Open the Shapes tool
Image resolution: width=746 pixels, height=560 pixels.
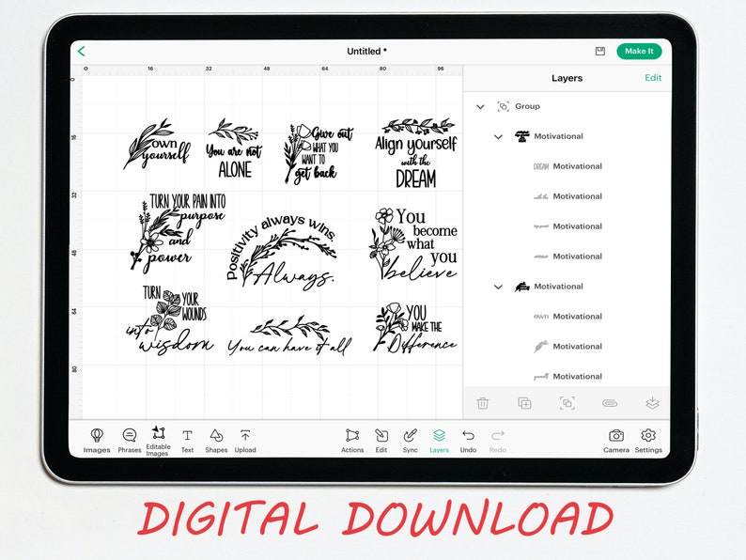(x=216, y=440)
